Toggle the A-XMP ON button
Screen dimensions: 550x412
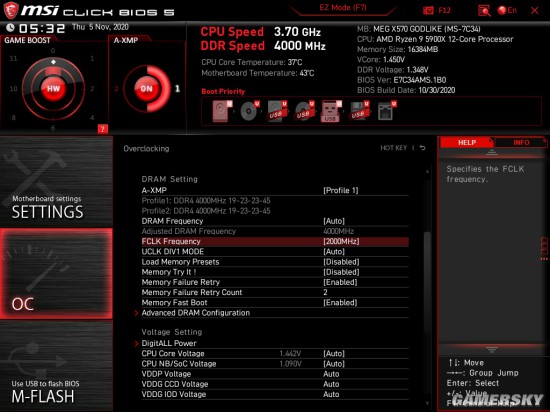tap(147, 89)
